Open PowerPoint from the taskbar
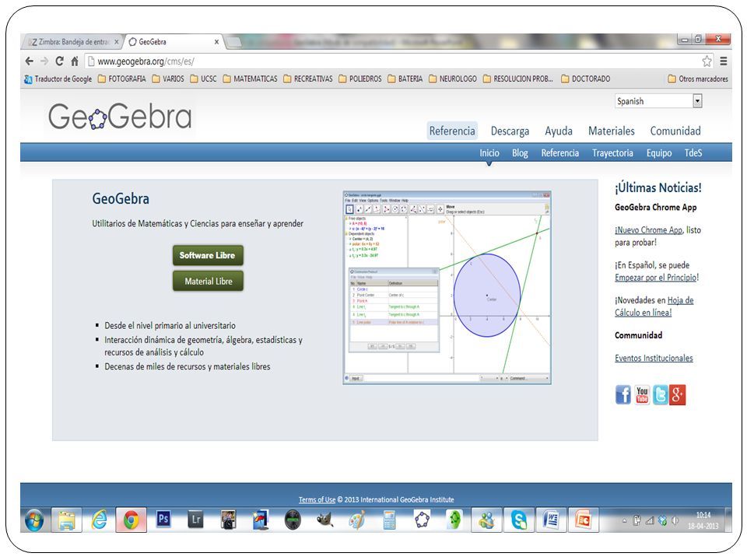This screenshot has height=560, width=747. tap(583, 519)
